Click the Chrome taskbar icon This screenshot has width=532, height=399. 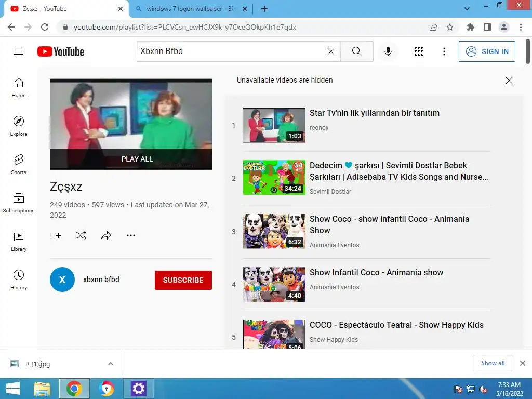[74, 389]
